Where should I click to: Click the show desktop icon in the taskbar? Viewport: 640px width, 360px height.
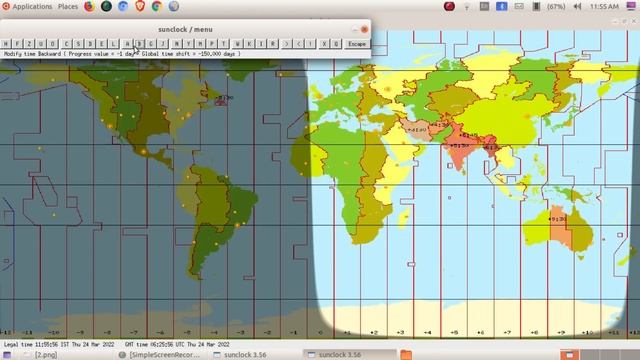pyautogui.click(x=7, y=355)
